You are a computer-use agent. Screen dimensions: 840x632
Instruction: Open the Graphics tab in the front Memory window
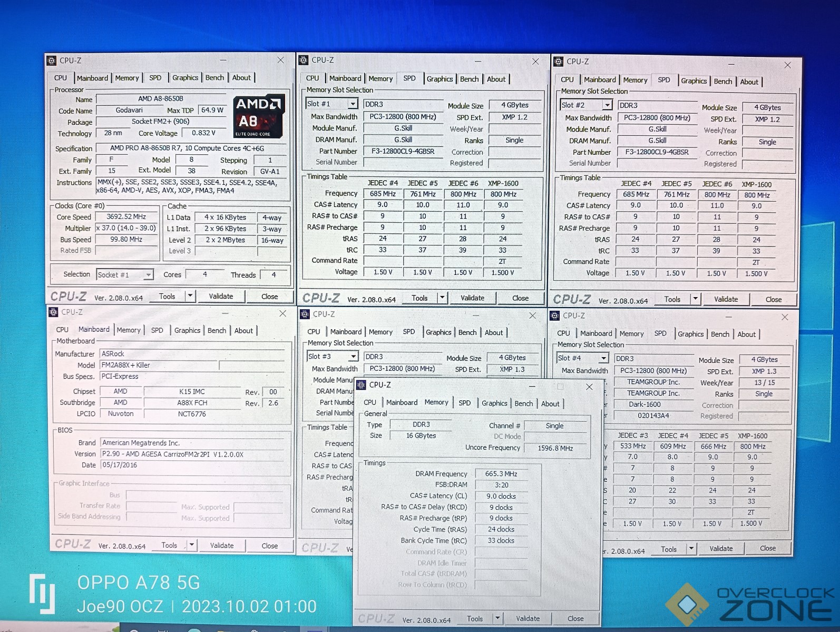[494, 403]
